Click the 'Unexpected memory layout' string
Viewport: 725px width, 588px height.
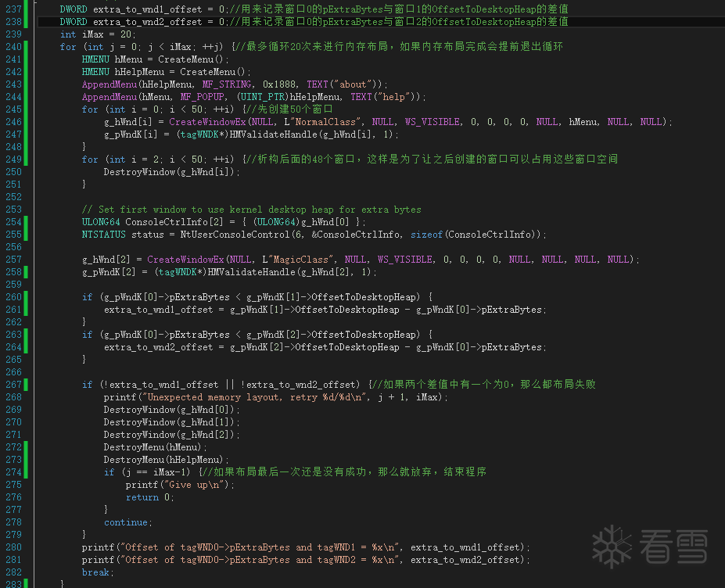coord(257,396)
